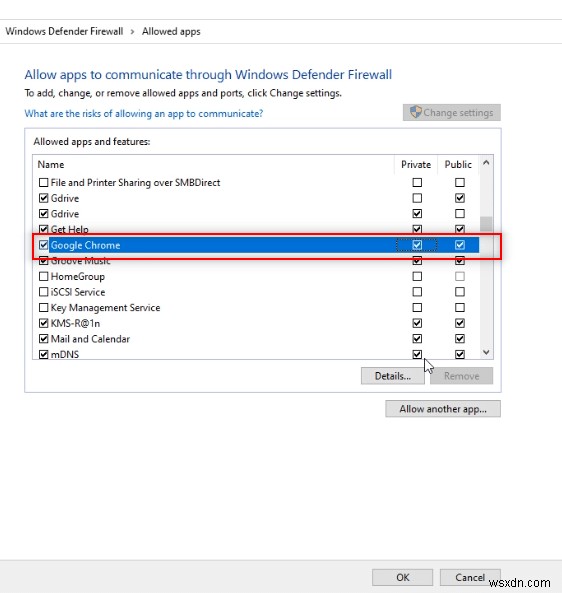Check the iSCSI Service Private box
This screenshot has width=562, height=593.
click(x=417, y=292)
